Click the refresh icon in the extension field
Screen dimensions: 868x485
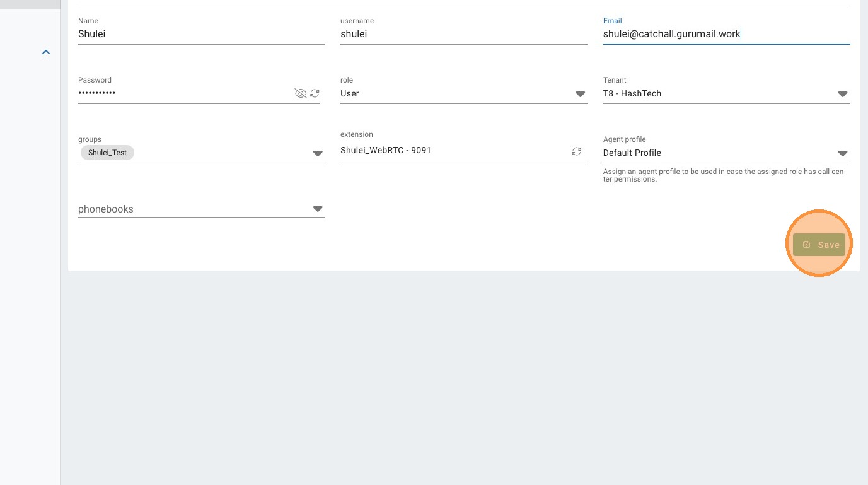tap(576, 151)
